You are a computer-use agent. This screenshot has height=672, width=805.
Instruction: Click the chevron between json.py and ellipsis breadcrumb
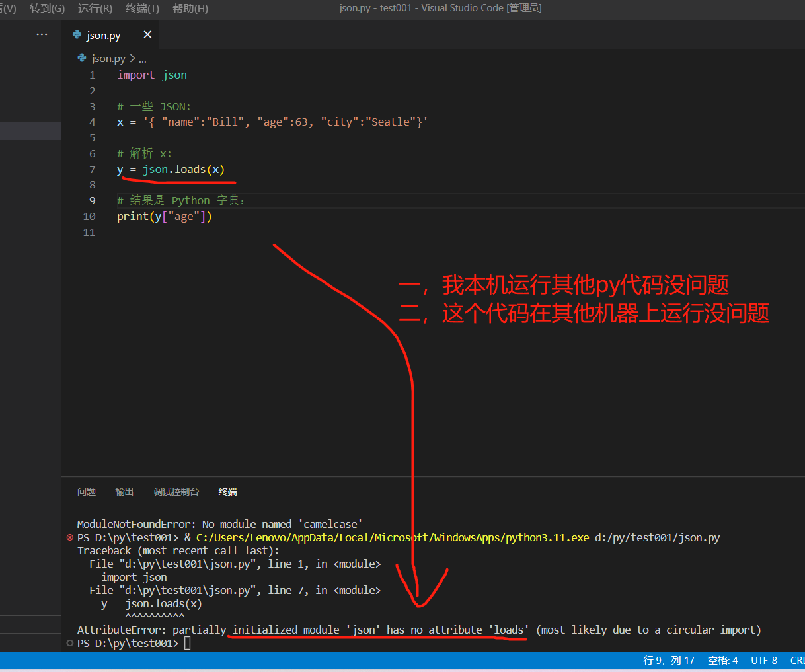(x=132, y=58)
